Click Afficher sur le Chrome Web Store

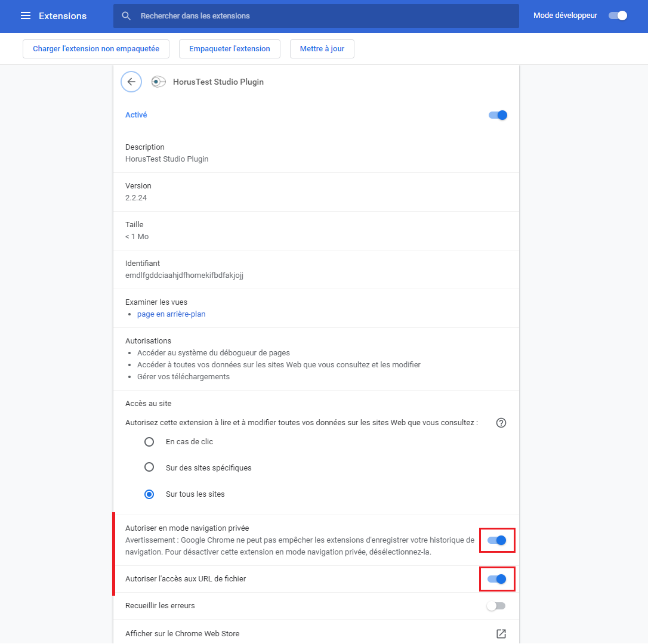tap(183, 634)
